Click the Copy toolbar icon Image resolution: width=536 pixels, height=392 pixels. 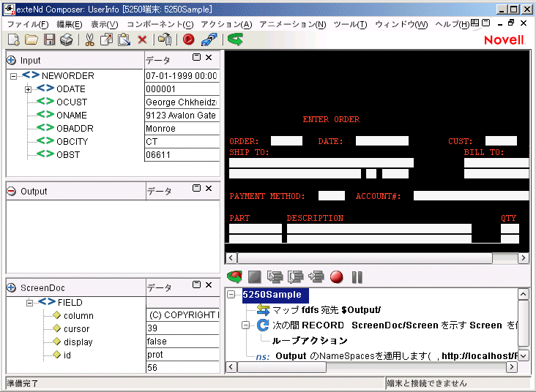(106, 40)
